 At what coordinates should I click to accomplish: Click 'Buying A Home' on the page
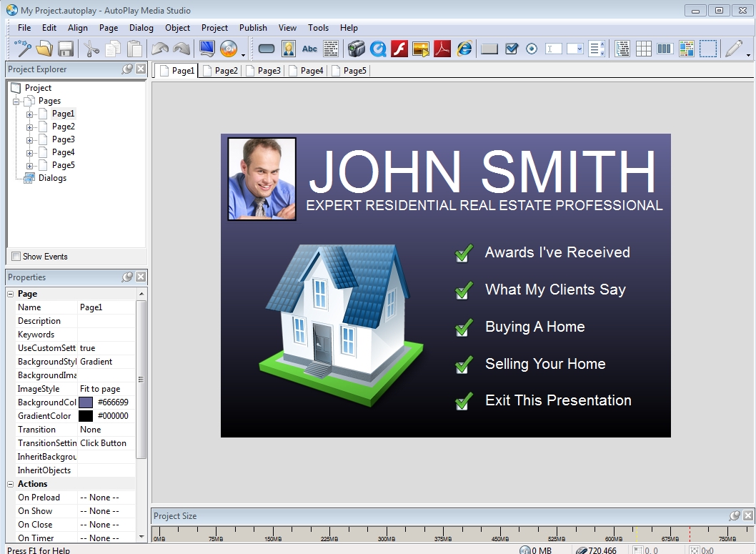tap(534, 327)
